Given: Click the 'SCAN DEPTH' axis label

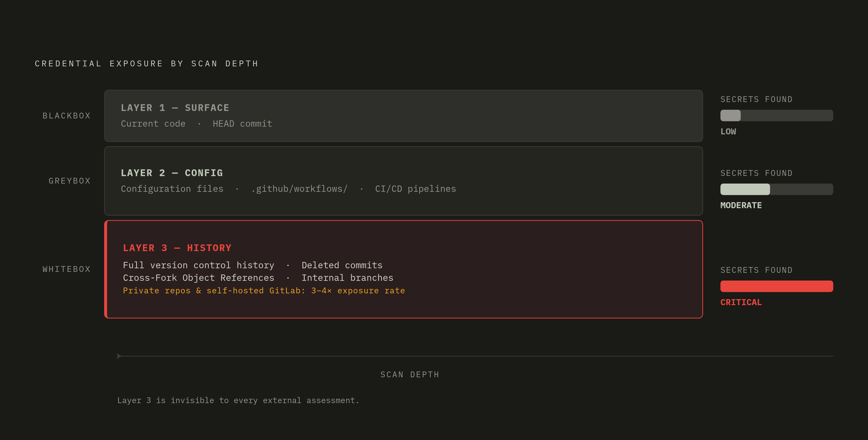Looking at the screenshot, I should point(410,375).
